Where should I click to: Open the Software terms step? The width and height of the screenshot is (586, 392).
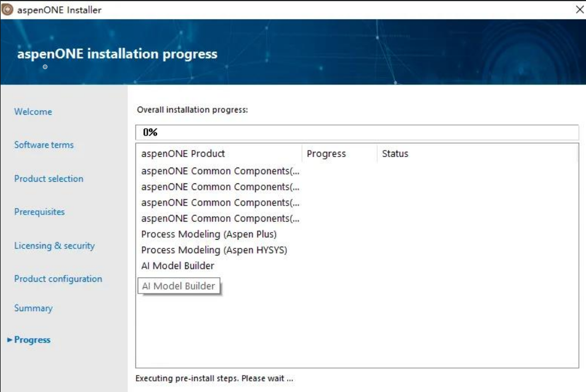pos(44,145)
